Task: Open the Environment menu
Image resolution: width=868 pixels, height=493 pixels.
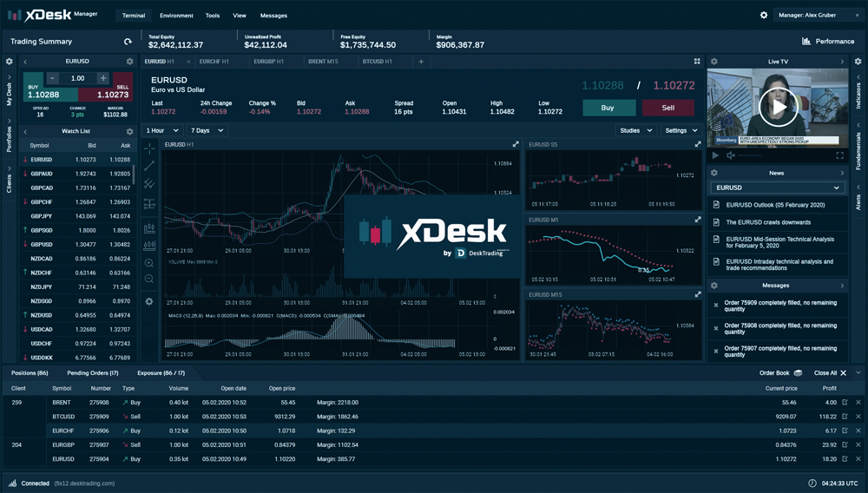Action: [176, 16]
